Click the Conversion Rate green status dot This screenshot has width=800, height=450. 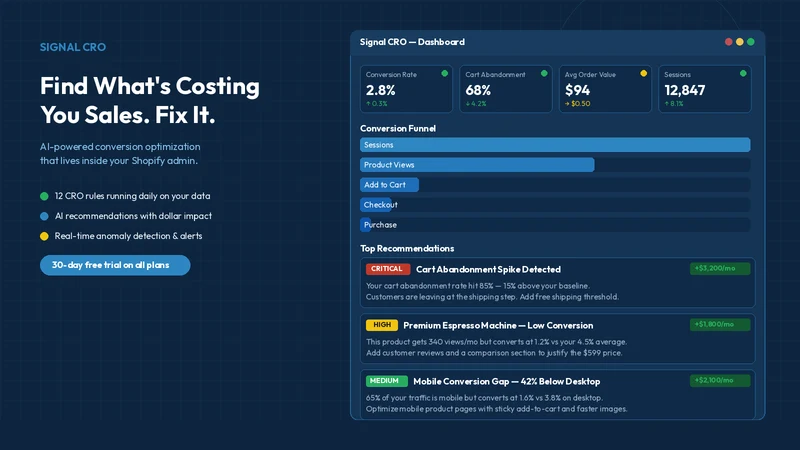coord(444,73)
